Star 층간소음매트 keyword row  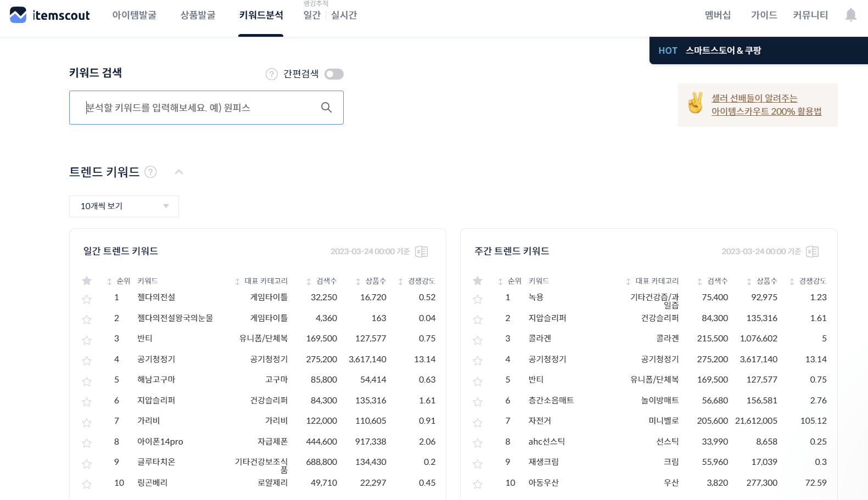point(478,402)
